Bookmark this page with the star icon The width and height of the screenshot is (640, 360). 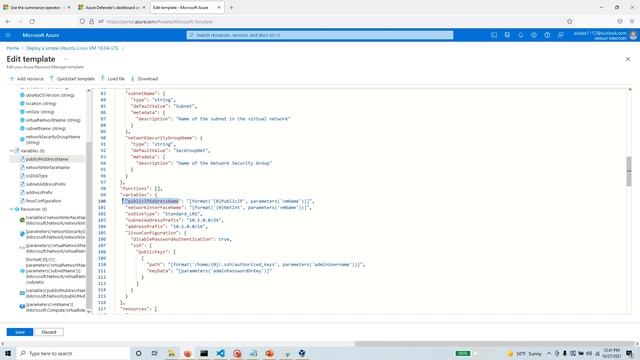[569, 21]
